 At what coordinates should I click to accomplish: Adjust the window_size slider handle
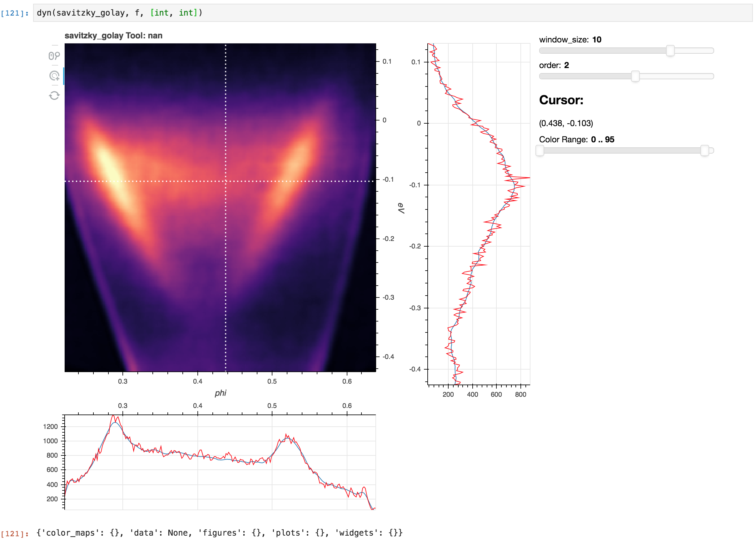(x=670, y=51)
